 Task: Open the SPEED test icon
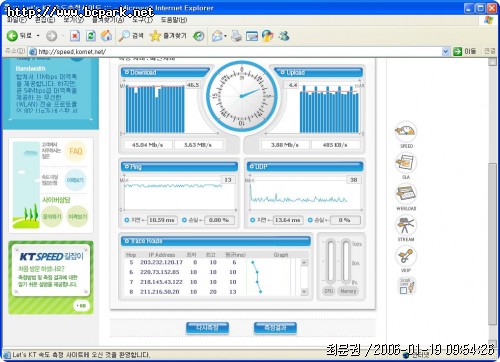(x=405, y=132)
